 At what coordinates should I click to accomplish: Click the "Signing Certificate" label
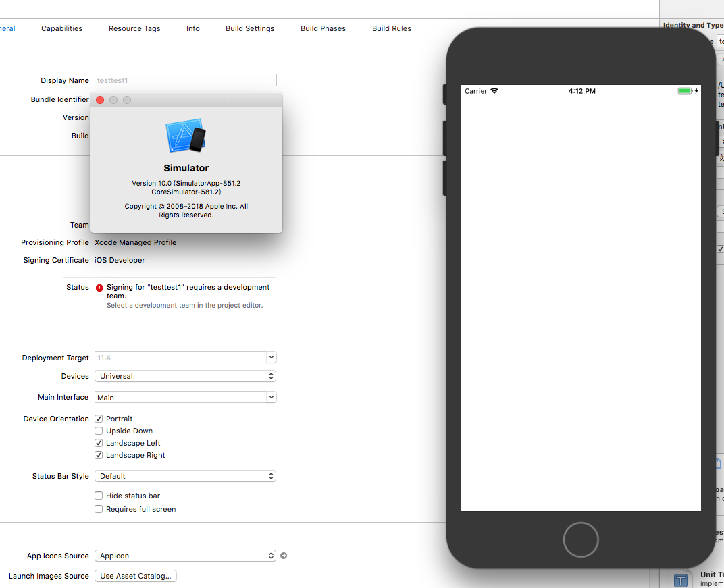coord(56,260)
